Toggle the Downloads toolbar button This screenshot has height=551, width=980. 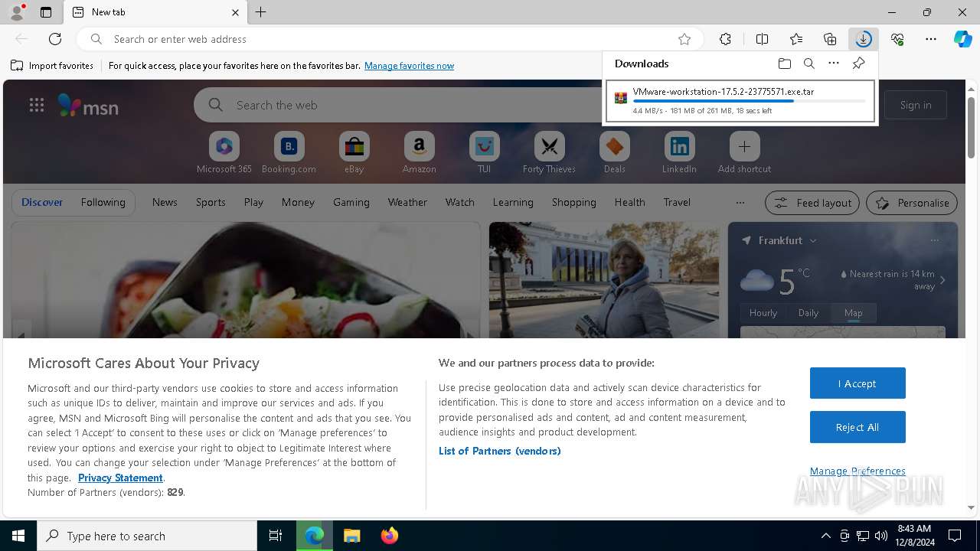864,39
